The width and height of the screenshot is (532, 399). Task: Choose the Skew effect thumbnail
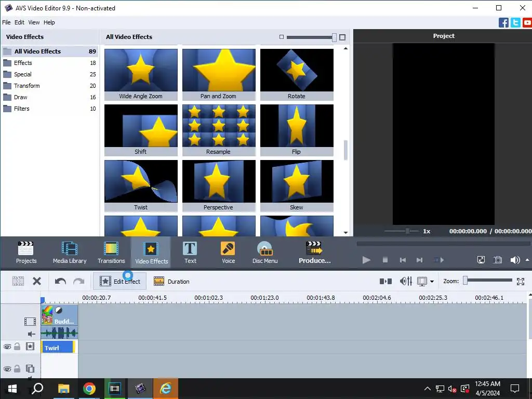pos(297,185)
